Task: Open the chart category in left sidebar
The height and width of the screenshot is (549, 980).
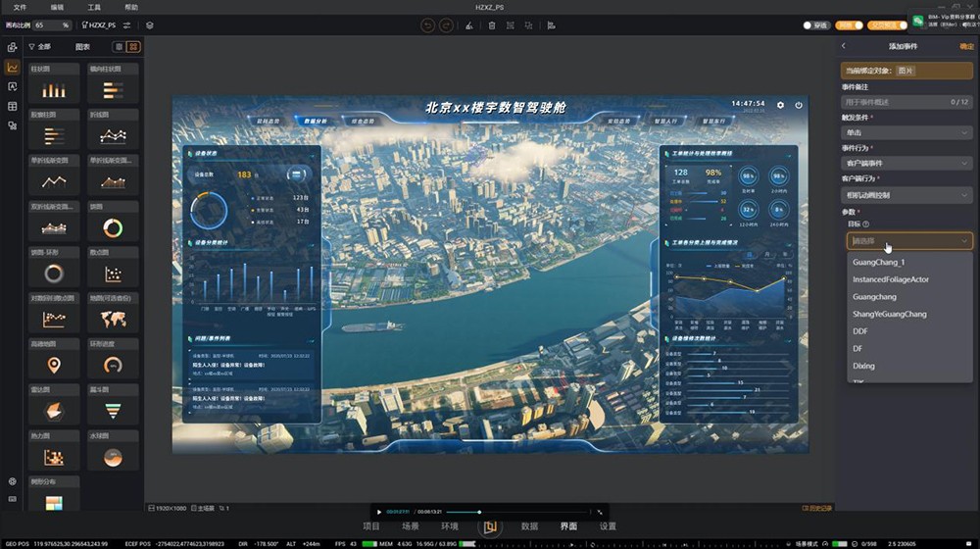Action: coord(12,68)
